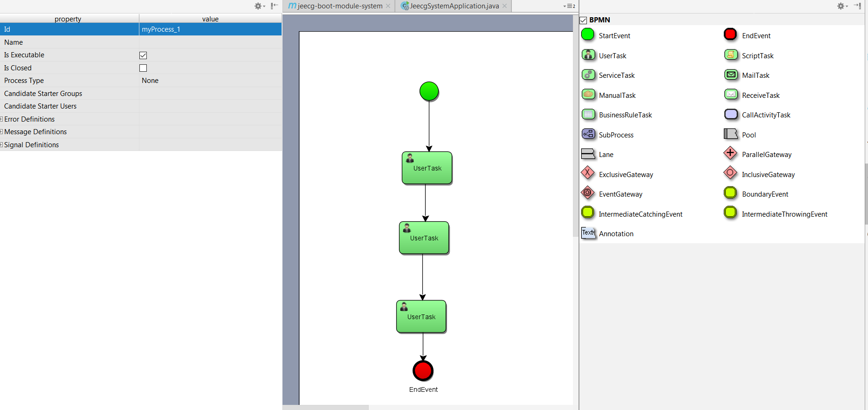Click the EndEvent label under red circle

[x=423, y=389]
